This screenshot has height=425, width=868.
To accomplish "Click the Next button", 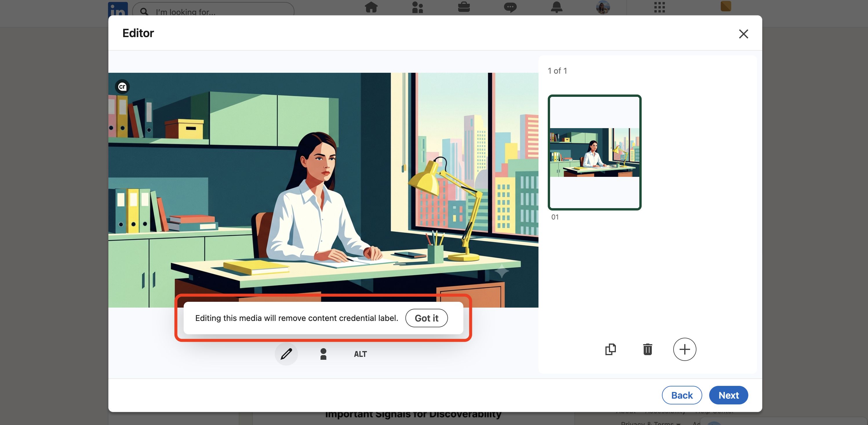I will [x=729, y=395].
